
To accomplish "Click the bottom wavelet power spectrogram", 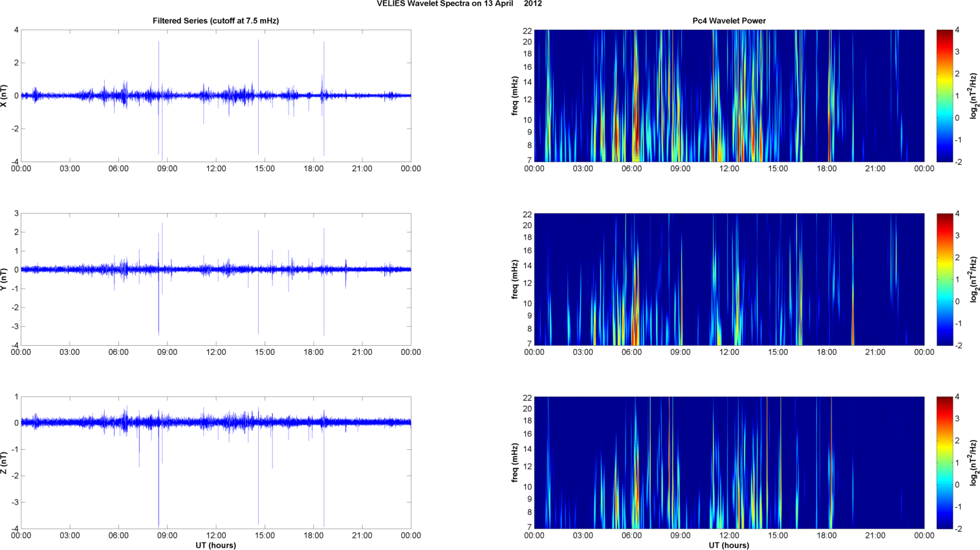I will tap(729, 463).
